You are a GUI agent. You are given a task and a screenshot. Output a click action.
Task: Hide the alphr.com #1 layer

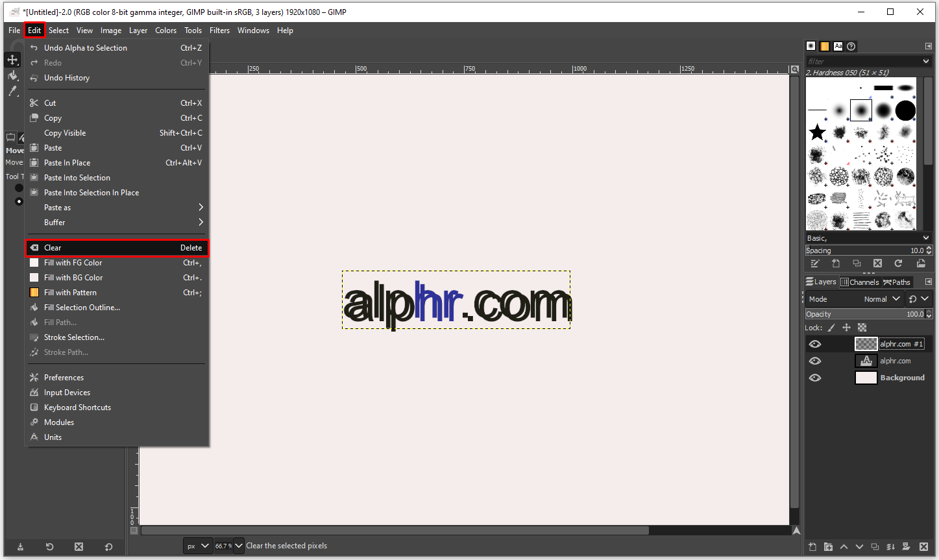click(x=815, y=344)
